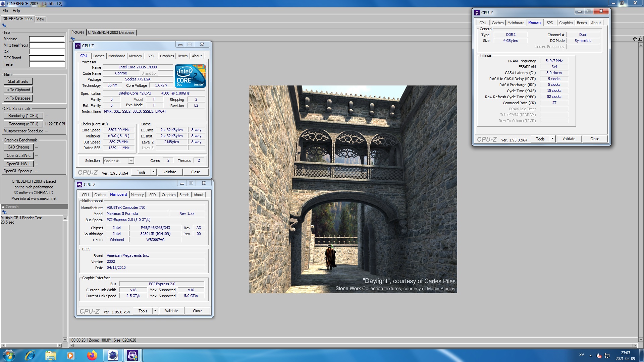Screen dimensions: 644x362
Task: Click the pin icon below Pictures tab
Action: [x=73, y=39]
